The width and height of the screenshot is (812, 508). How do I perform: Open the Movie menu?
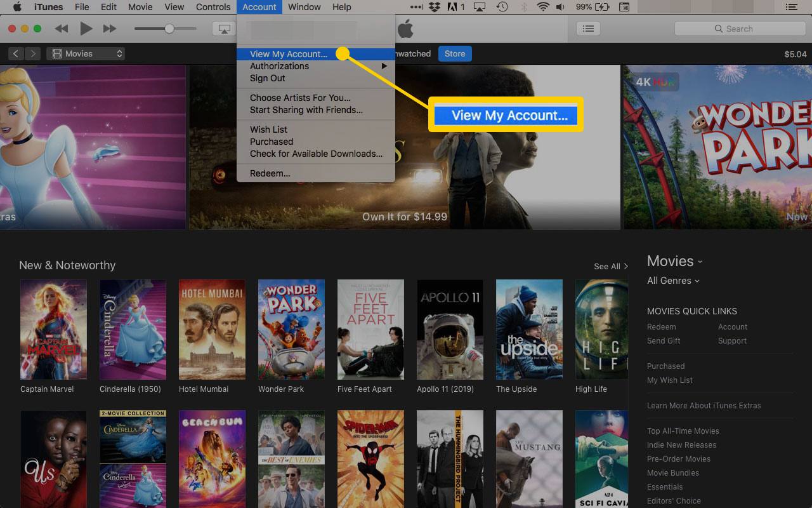(x=140, y=7)
